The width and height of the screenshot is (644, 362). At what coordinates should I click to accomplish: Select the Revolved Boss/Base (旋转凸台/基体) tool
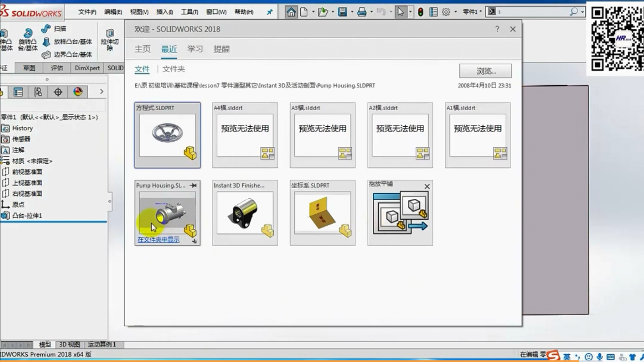[x=27, y=39]
